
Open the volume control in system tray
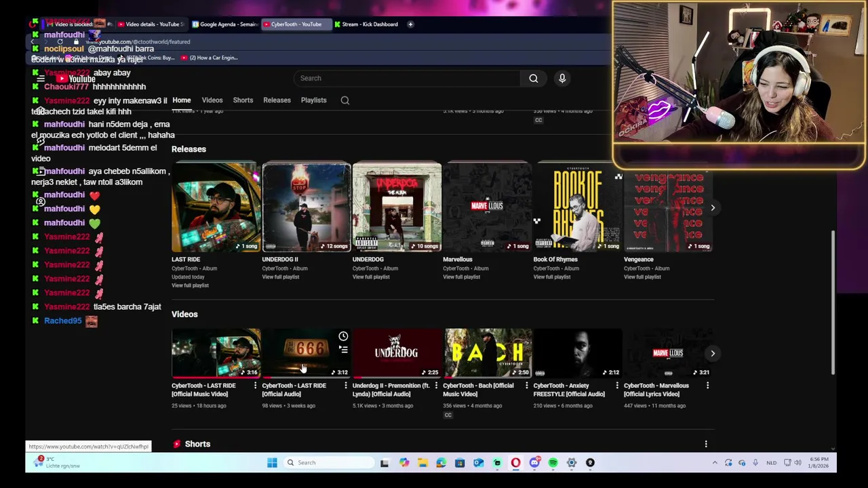coord(797,463)
